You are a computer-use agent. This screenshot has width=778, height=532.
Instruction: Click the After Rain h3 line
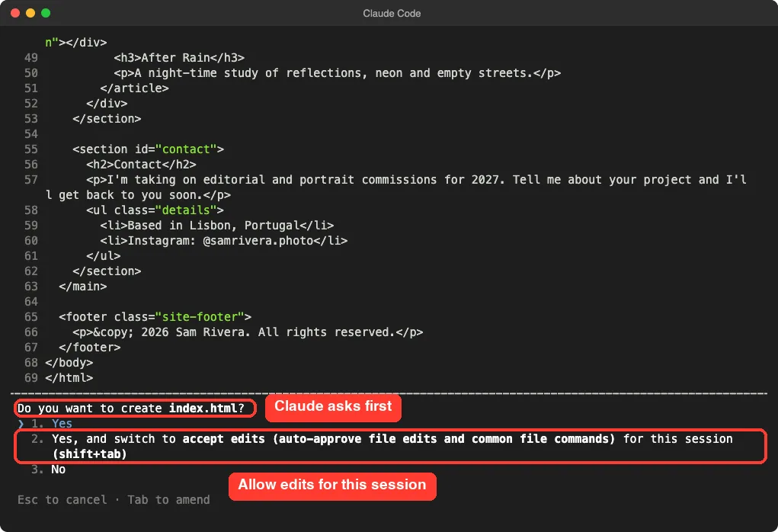(179, 58)
